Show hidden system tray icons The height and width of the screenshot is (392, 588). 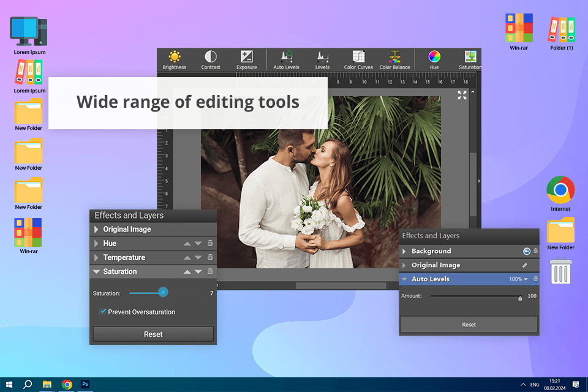[523, 385]
